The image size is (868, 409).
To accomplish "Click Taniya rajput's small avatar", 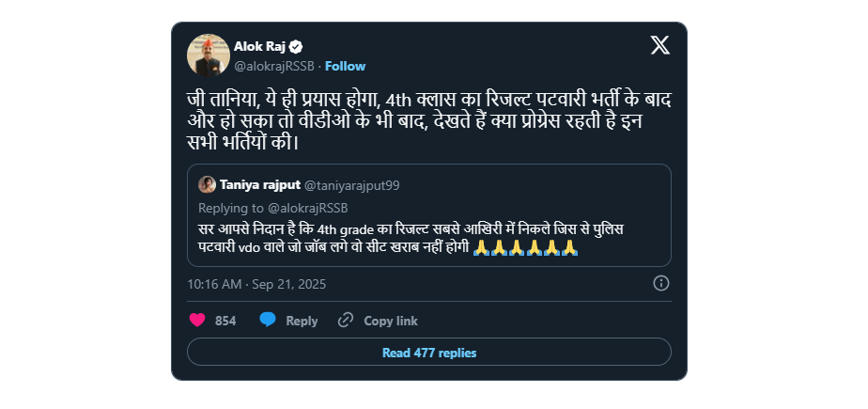I will point(207,184).
